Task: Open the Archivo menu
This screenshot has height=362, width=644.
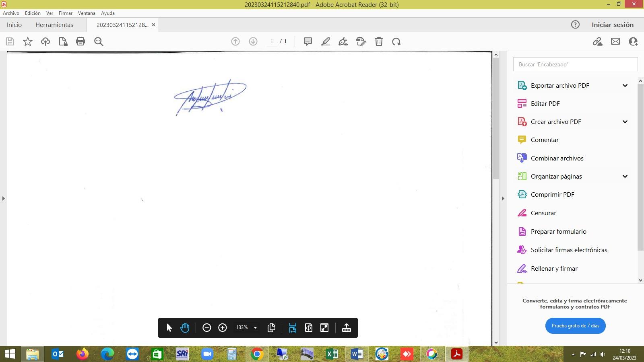Action: [x=11, y=13]
